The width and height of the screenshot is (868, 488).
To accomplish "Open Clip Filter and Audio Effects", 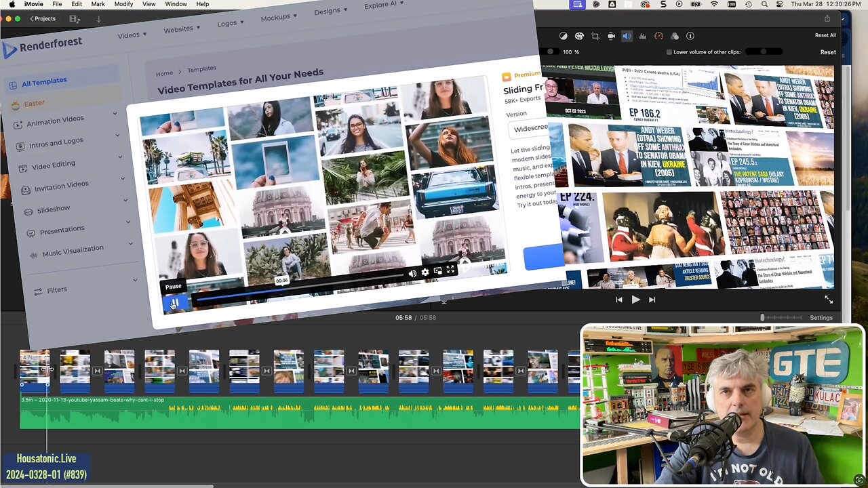I will (675, 36).
